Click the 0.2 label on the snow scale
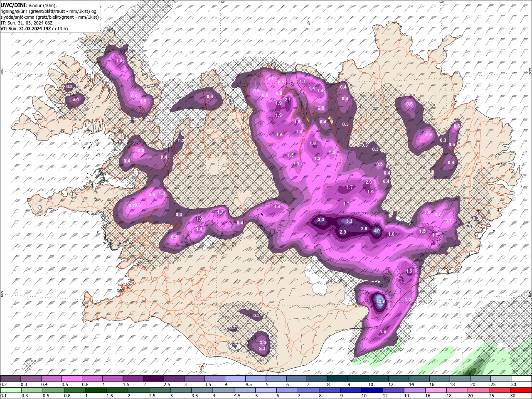The height and width of the screenshot is (399, 532). click(x=3, y=384)
